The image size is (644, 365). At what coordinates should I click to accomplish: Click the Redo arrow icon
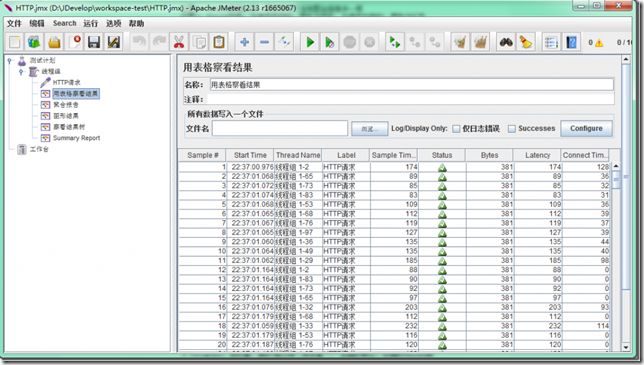[159, 42]
